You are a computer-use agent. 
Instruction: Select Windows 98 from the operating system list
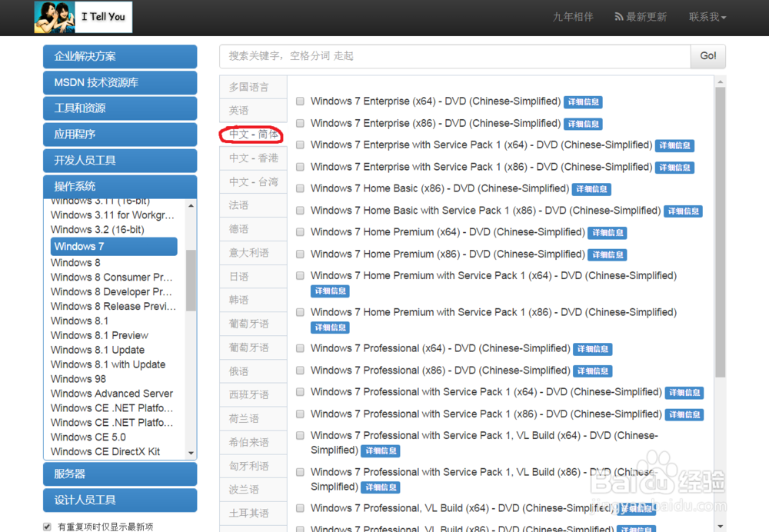click(78, 379)
